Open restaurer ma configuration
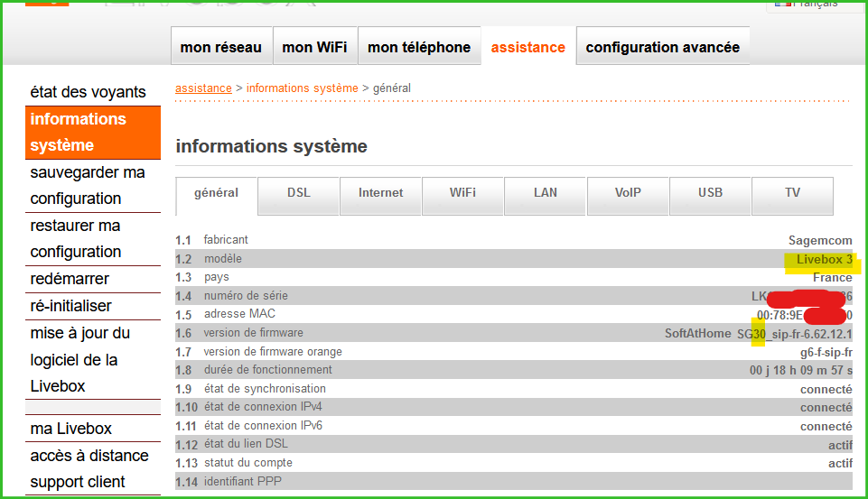 pyautogui.click(x=93, y=238)
